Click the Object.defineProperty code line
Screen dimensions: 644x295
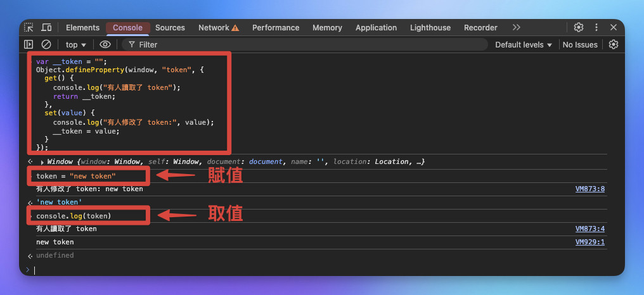point(120,70)
